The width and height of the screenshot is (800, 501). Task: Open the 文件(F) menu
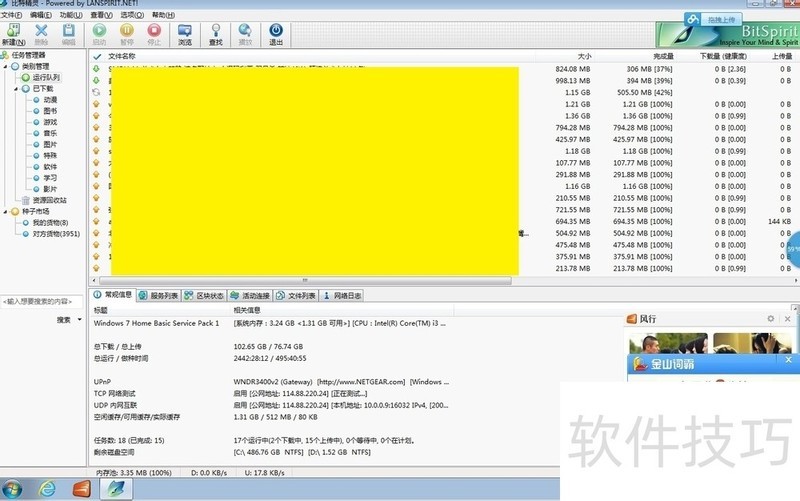pos(11,15)
